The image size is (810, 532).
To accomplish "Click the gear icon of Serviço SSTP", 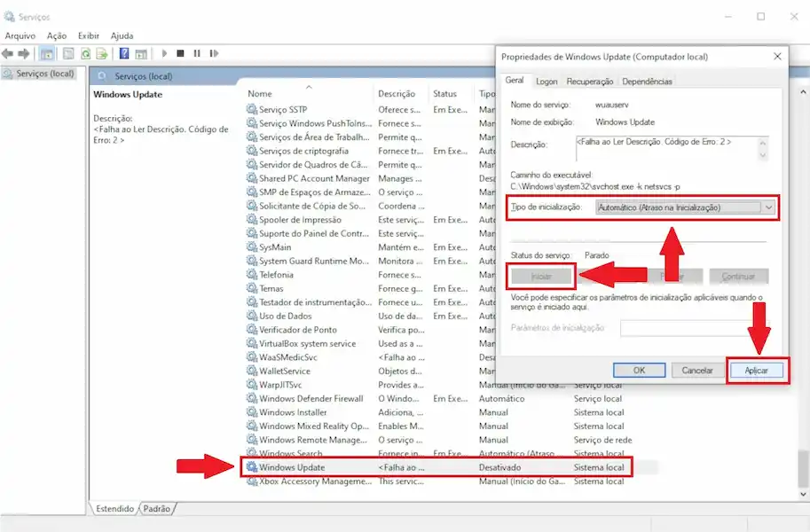I will click(252, 109).
